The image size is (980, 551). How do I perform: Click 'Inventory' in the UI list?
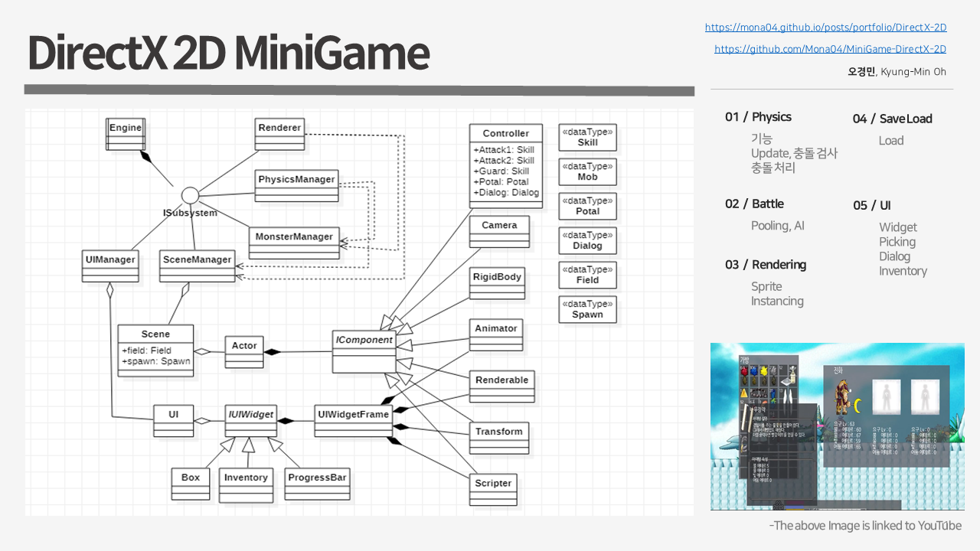[x=903, y=271]
